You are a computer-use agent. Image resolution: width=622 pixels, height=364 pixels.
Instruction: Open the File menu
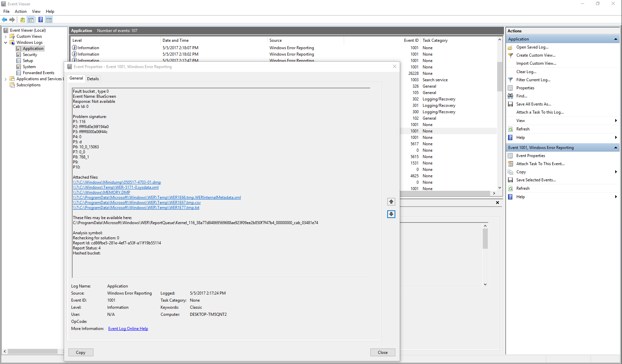click(x=6, y=11)
